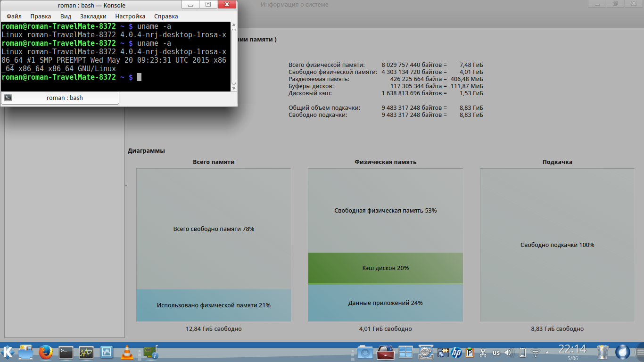
Task: Expand hidden system tray icons arrow
Action: click(x=547, y=353)
